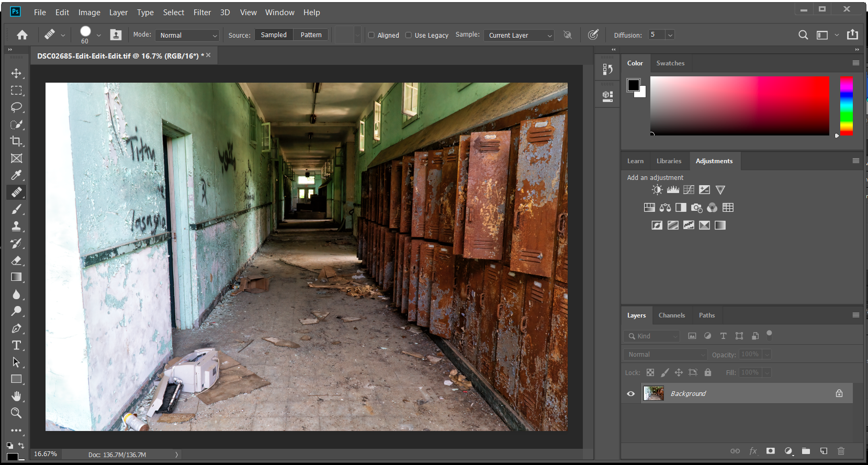Hide the Background layer visibility
Screen dimensions: 868x465
tap(630, 394)
